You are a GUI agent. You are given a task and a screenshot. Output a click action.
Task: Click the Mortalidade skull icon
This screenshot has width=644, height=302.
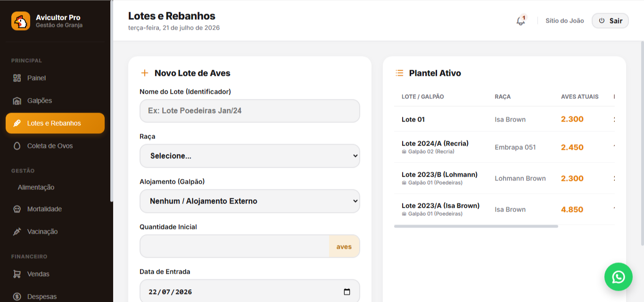coord(17,209)
